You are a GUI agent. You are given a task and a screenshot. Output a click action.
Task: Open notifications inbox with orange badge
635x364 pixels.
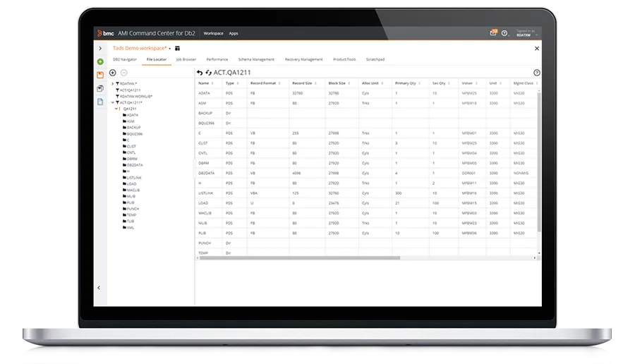[x=493, y=32]
